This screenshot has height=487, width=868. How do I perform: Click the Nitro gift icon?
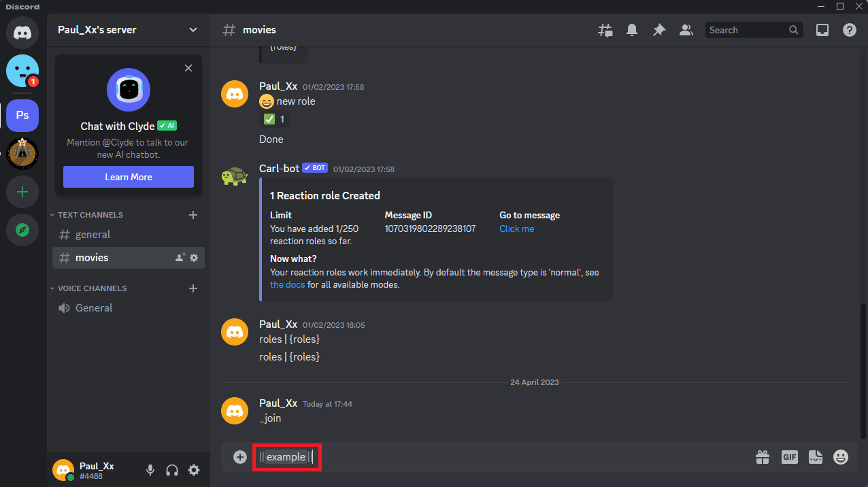pos(763,457)
